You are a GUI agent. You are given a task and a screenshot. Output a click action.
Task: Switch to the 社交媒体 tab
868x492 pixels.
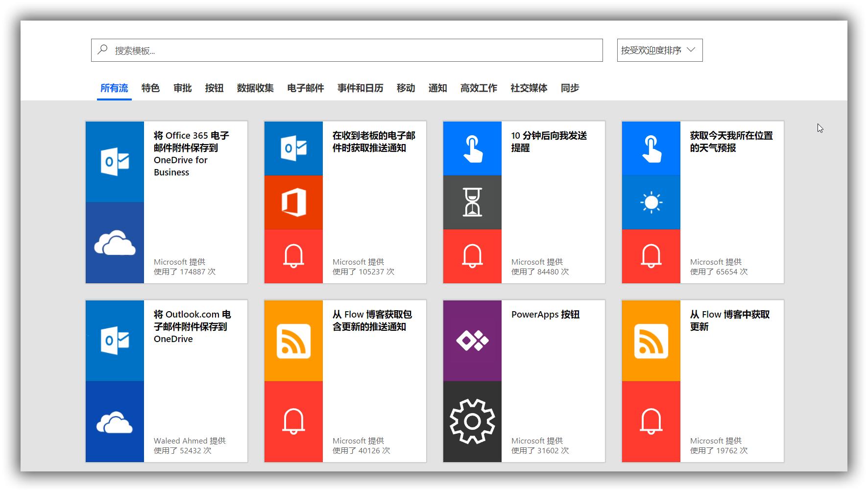529,88
